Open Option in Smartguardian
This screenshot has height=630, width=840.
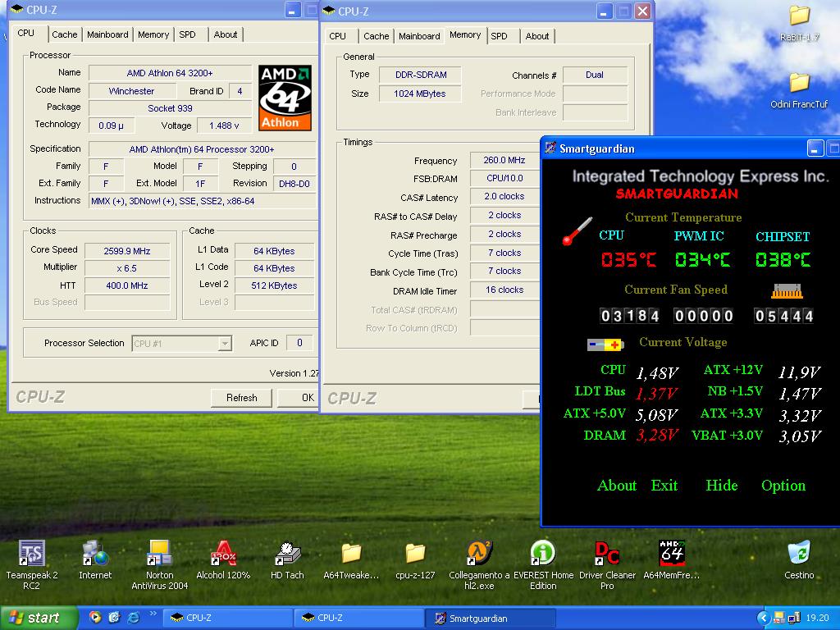point(783,486)
